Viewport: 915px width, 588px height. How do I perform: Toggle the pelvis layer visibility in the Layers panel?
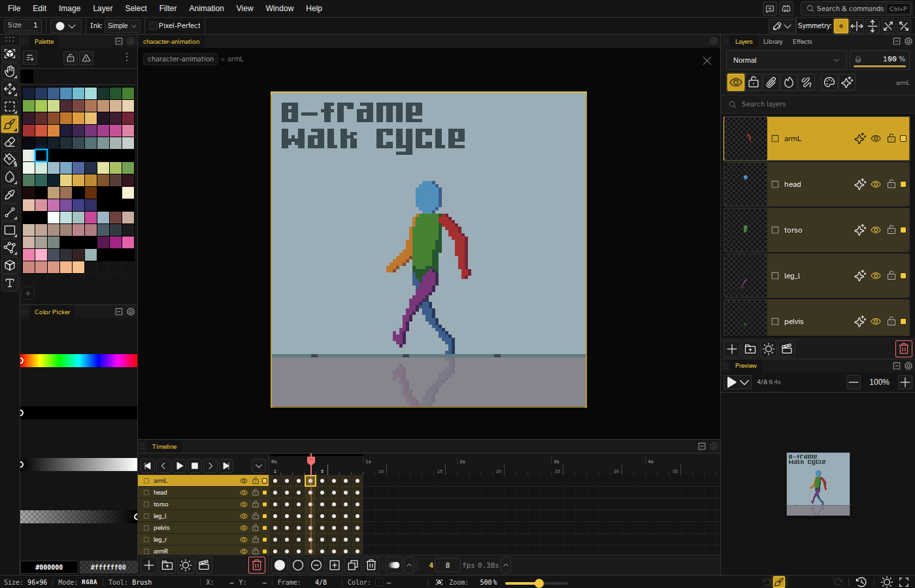point(876,321)
